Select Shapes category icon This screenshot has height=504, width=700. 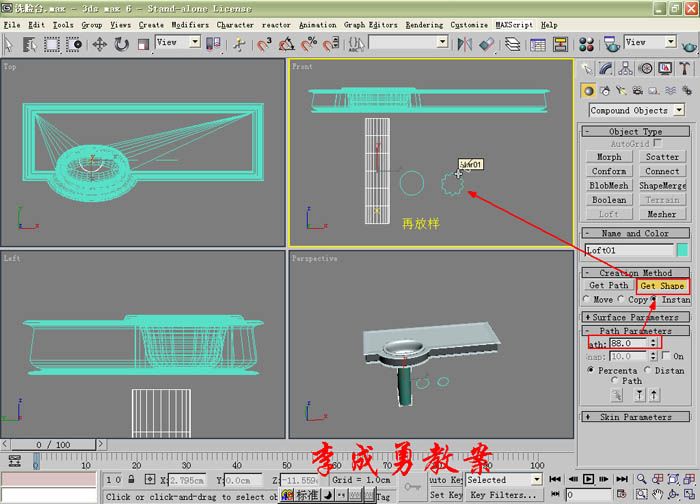pyautogui.click(x=605, y=91)
